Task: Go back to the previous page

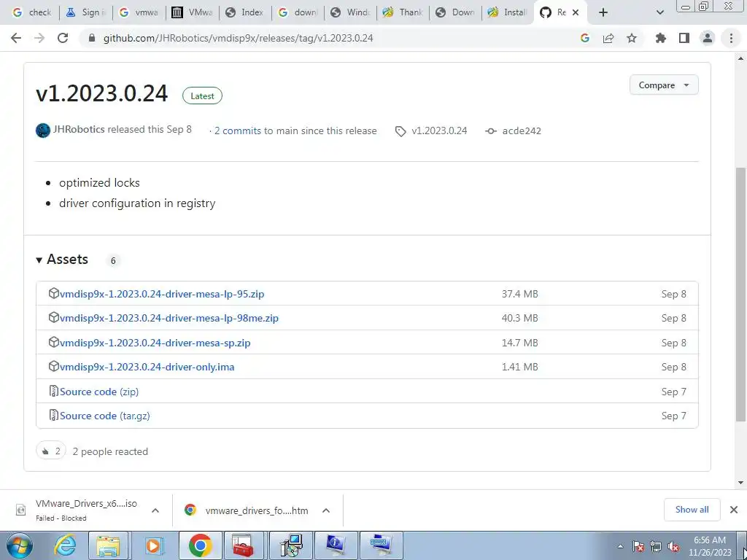Action: [x=16, y=38]
